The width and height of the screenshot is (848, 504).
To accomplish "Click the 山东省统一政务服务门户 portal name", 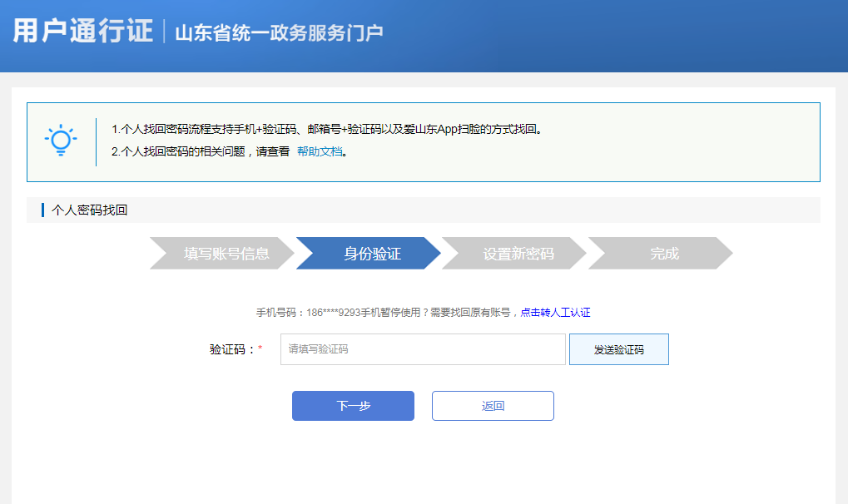I will 279,32.
